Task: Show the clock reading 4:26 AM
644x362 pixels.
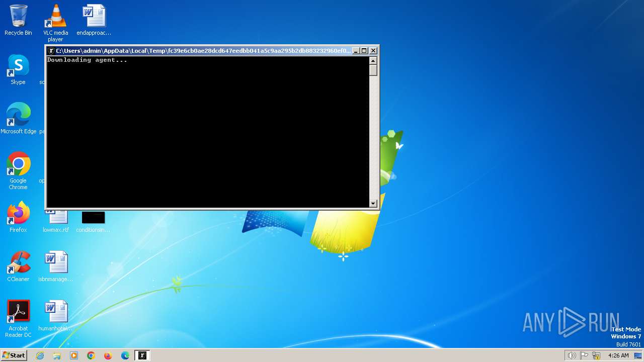Action: pyautogui.click(x=618, y=355)
